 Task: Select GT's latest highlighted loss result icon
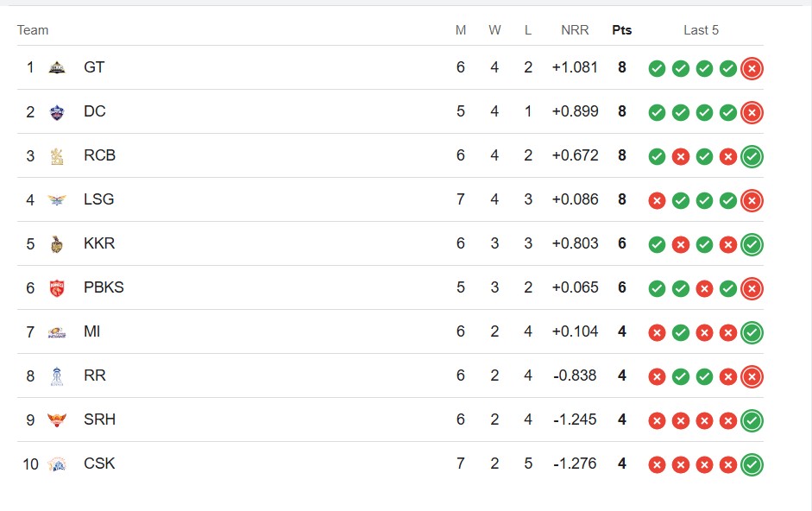click(x=752, y=68)
